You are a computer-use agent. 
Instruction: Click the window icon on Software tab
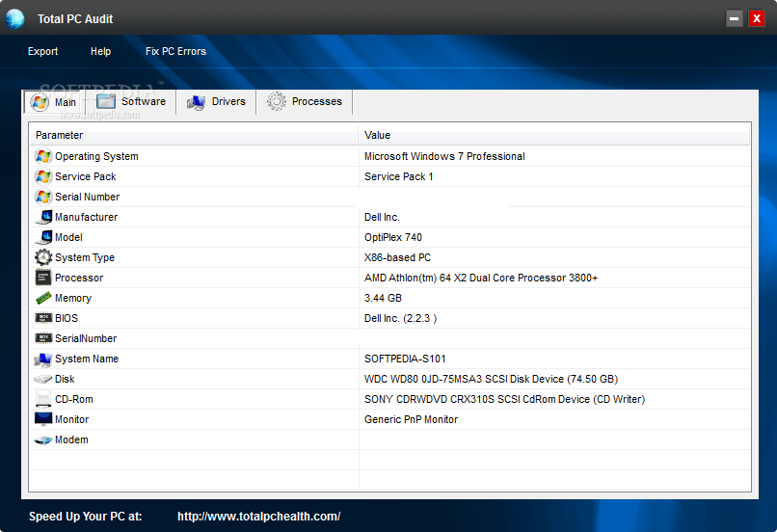coord(105,101)
